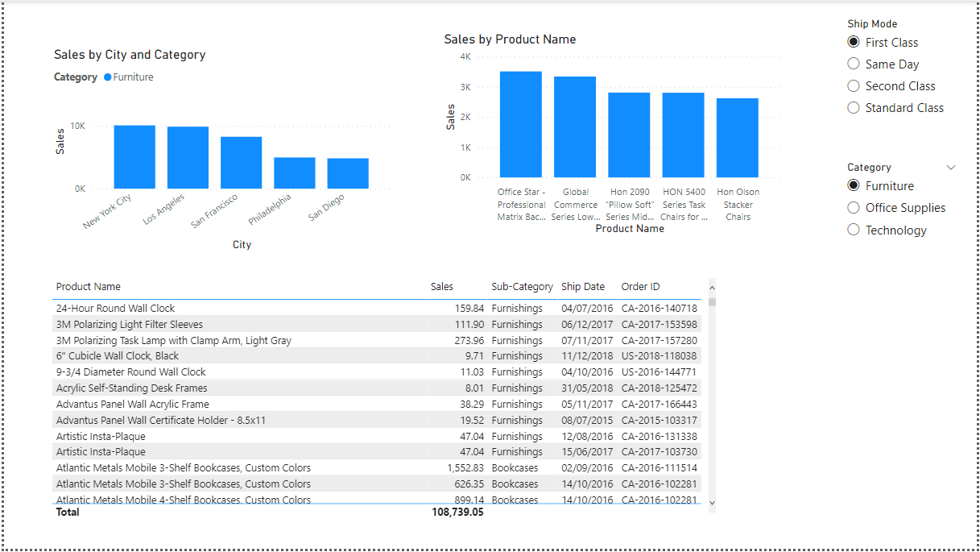Click the 3M Polarizing Task Lamp row
This screenshot has width=980, height=552.
pyautogui.click(x=376, y=340)
